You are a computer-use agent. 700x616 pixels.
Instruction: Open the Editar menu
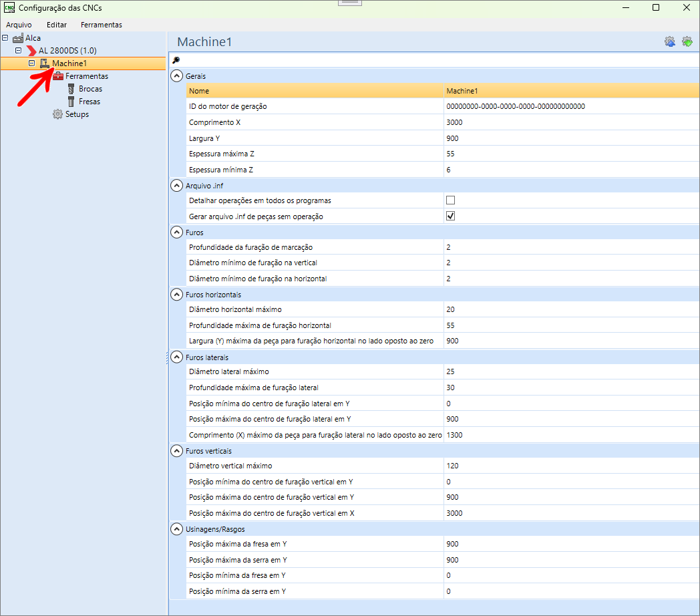[x=57, y=25]
